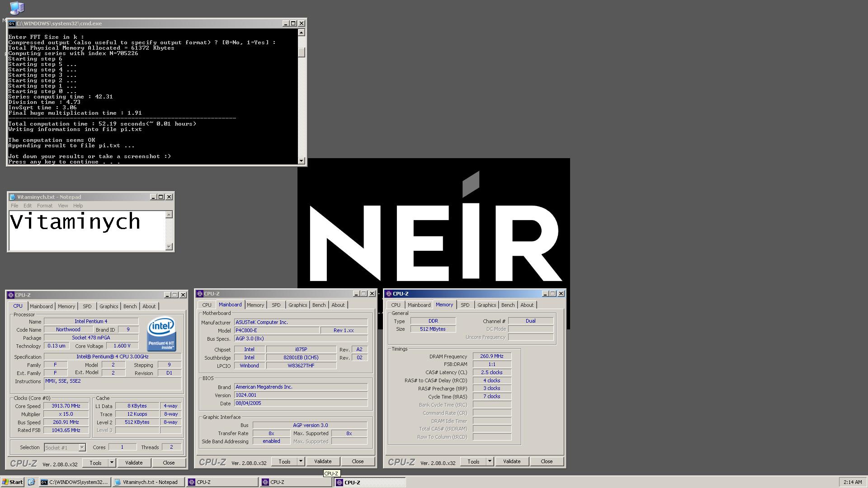This screenshot has width=868, height=488.
Task: Switch to SPD tab in the CPU window
Action: pos(87,306)
